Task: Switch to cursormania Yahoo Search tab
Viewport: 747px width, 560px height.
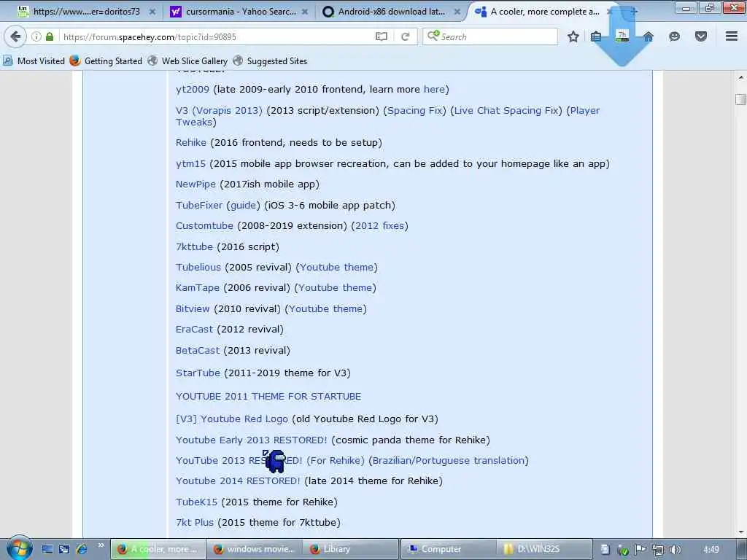Action: [239, 12]
